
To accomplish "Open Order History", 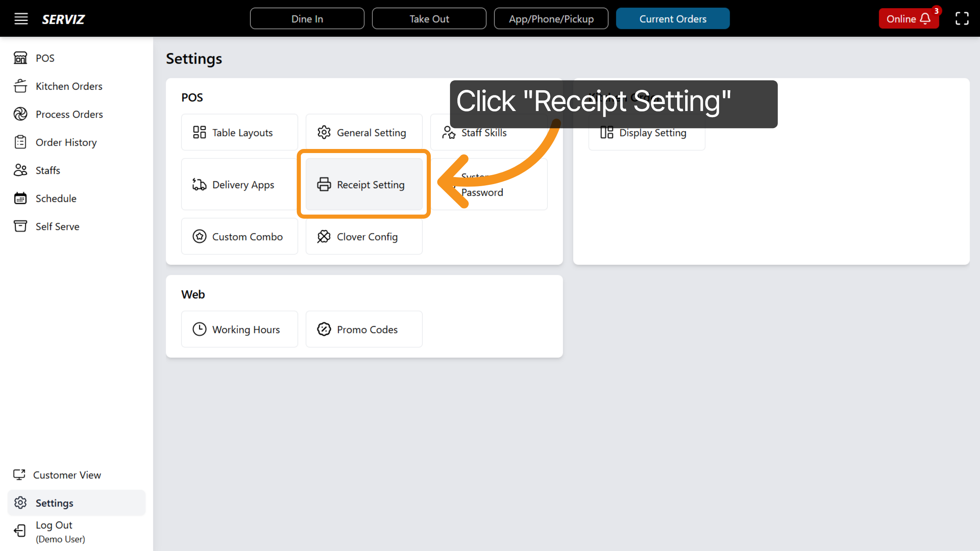I will pos(66,142).
